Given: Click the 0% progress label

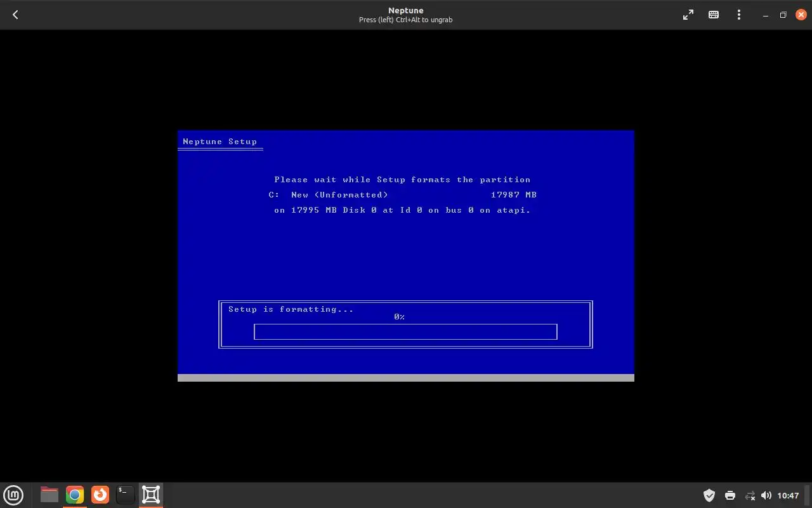Looking at the screenshot, I should (399, 316).
